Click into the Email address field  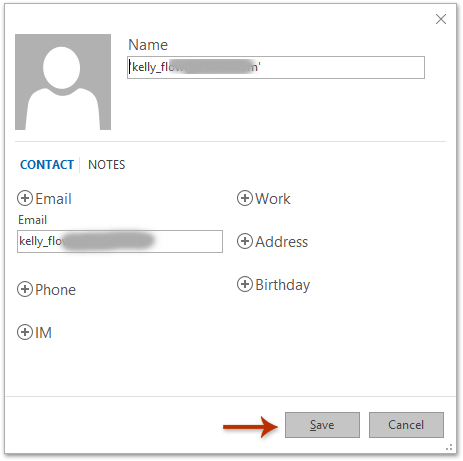(x=120, y=241)
